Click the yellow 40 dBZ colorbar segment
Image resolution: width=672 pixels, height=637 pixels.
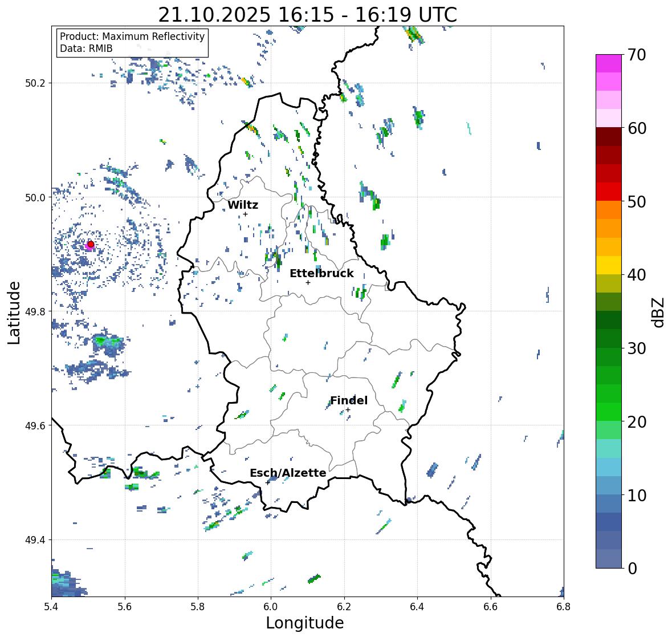point(609,265)
